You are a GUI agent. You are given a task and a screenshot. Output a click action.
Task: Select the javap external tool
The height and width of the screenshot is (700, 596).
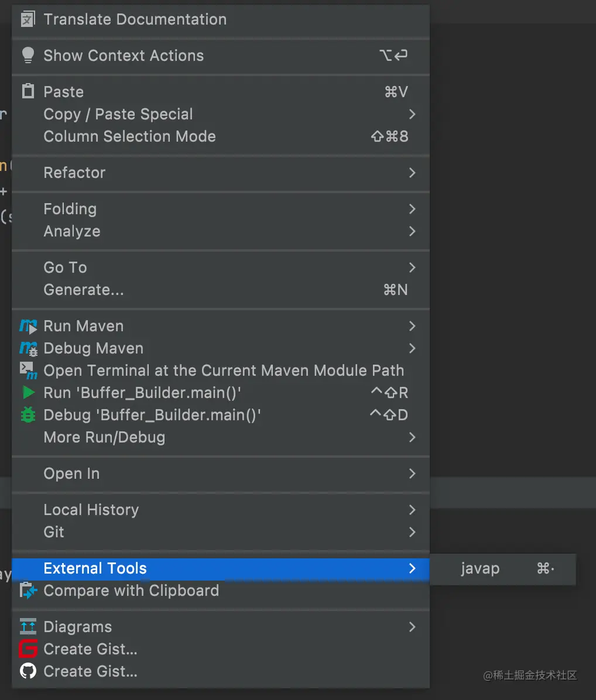480,568
